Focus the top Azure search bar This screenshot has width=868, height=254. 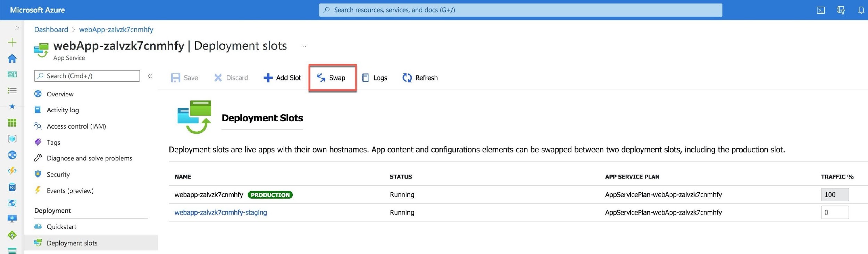[x=520, y=10]
